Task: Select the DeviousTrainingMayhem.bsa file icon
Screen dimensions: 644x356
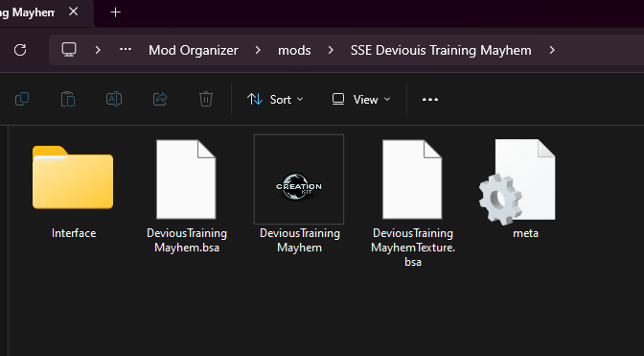Action: (186, 179)
